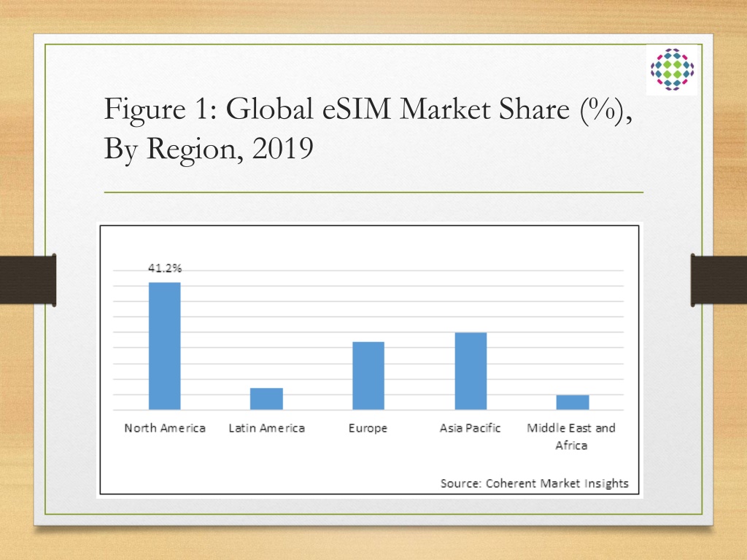
Task: Click the Latin America bar
Action: (x=267, y=399)
